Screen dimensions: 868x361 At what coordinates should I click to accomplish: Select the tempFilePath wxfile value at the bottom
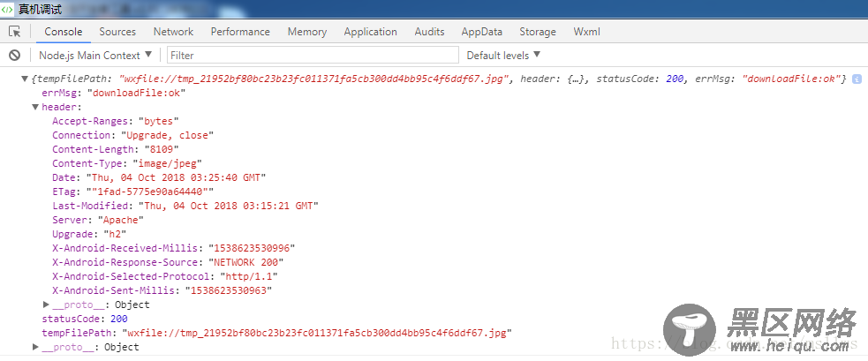click(317, 333)
